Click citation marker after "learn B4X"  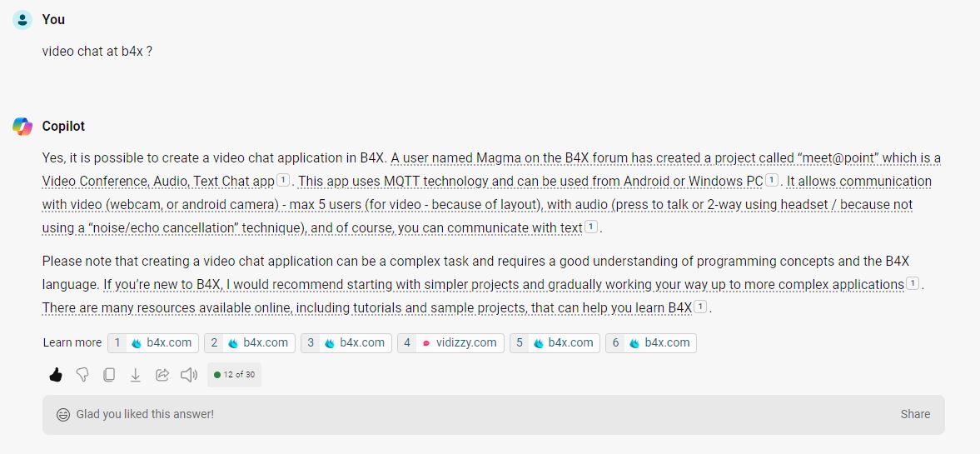click(x=700, y=307)
